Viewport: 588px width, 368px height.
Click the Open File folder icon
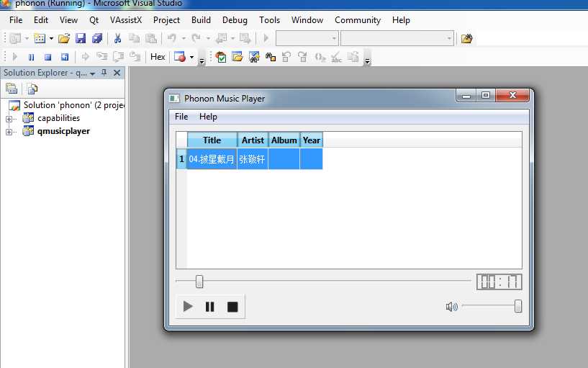coord(64,38)
